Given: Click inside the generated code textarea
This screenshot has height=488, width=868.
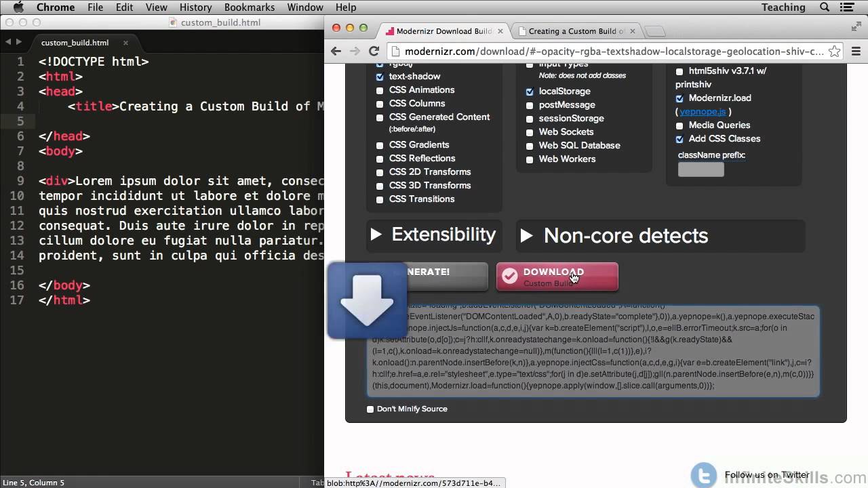Looking at the screenshot, I should coord(593,351).
